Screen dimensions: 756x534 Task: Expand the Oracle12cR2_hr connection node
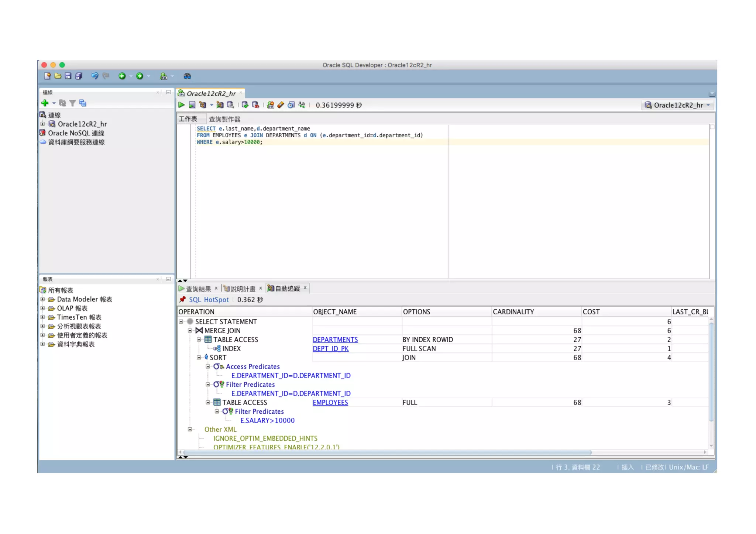click(x=42, y=124)
